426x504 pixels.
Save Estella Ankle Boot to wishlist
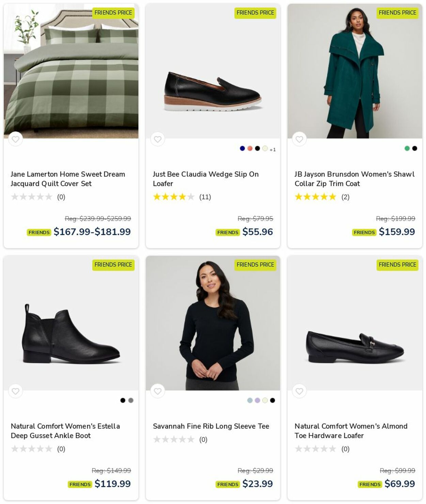[x=15, y=391]
